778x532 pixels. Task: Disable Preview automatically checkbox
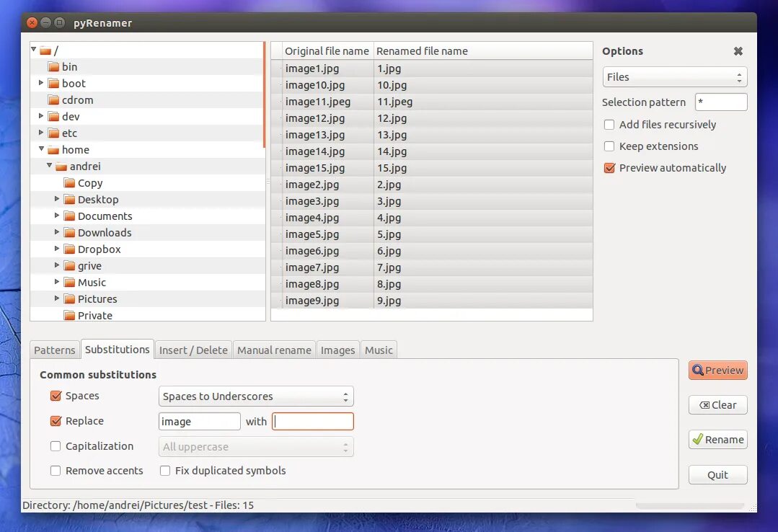click(609, 168)
